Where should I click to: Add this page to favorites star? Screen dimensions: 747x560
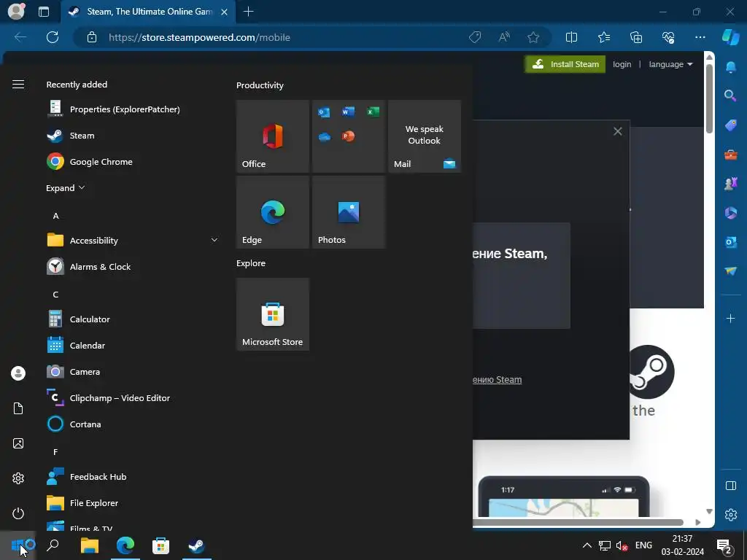[533, 37]
